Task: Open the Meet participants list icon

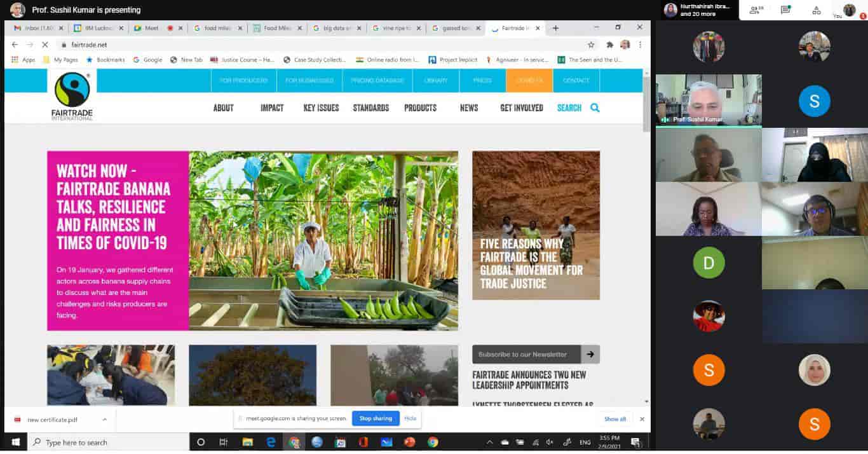Action: click(x=756, y=10)
